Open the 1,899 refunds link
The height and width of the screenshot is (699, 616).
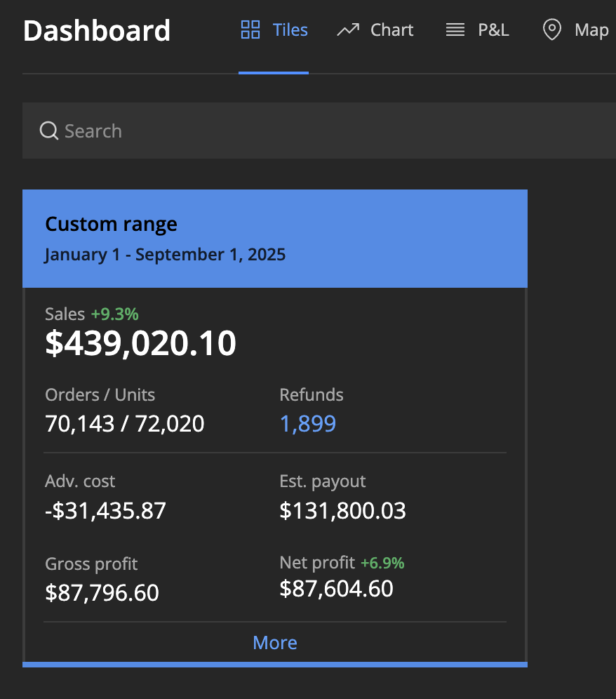coord(307,424)
